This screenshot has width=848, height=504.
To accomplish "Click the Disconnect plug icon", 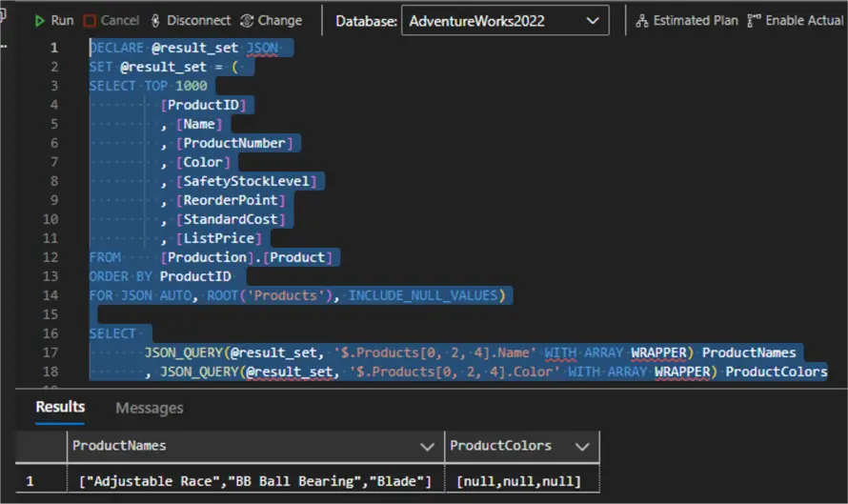I will pyautogui.click(x=155, y=21).
